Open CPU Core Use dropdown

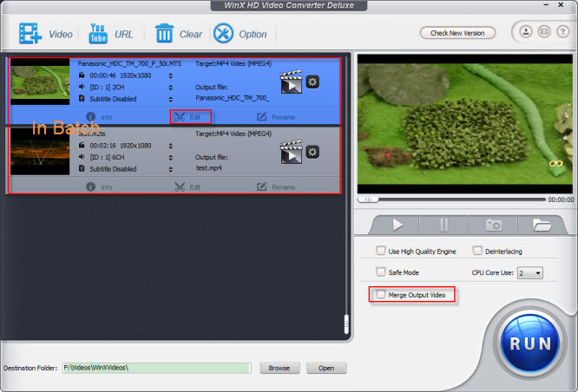530,273
